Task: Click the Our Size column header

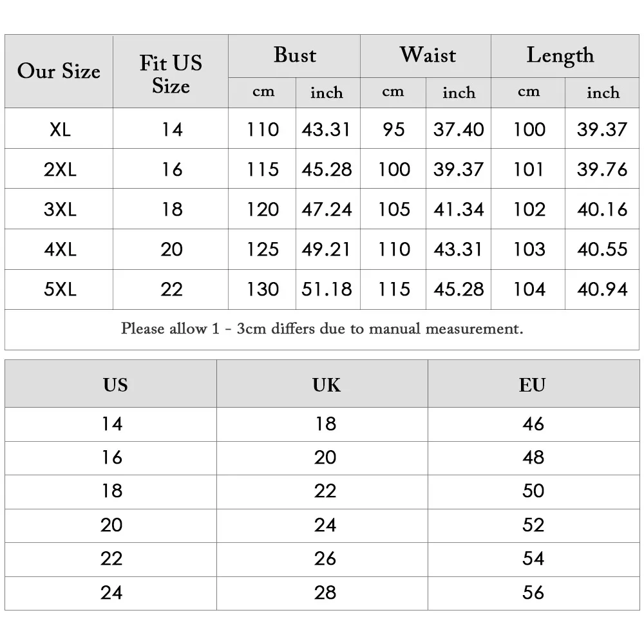Action: tap(59, 71)
